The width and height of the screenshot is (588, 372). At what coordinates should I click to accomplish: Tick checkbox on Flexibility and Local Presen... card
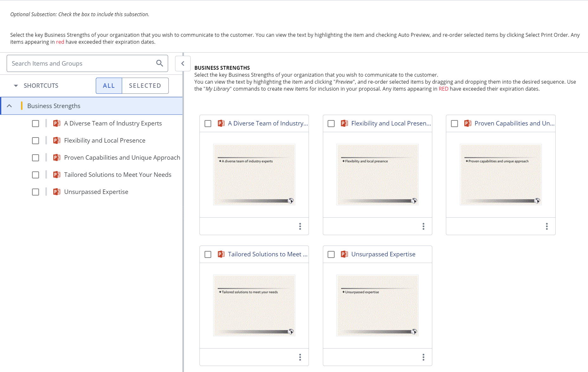tap(331, 124)
